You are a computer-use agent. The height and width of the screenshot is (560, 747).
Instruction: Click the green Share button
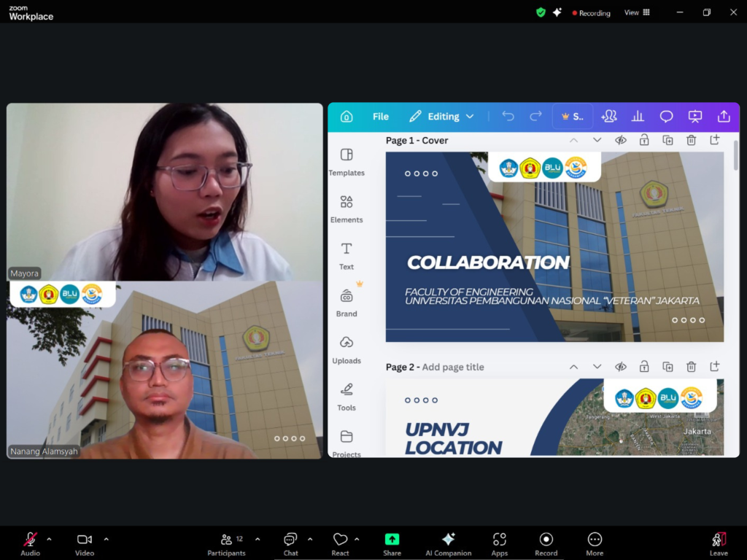pos(392,544)
